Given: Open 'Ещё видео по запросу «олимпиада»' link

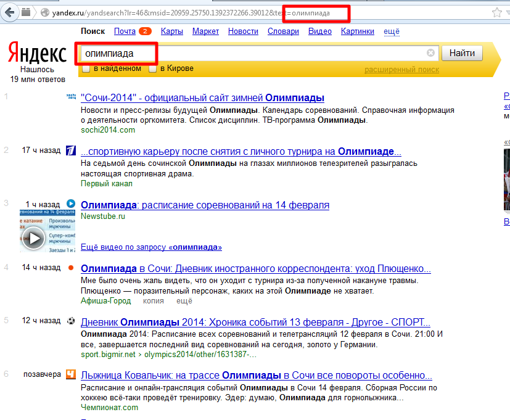Looking at the screenshot, I should [x=151, y=247].
